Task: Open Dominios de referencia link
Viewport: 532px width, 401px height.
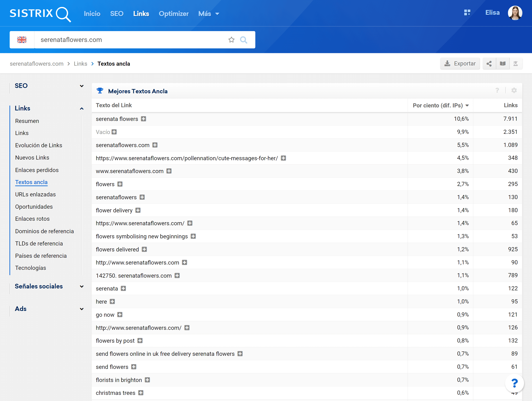Action: coord(44,231)
